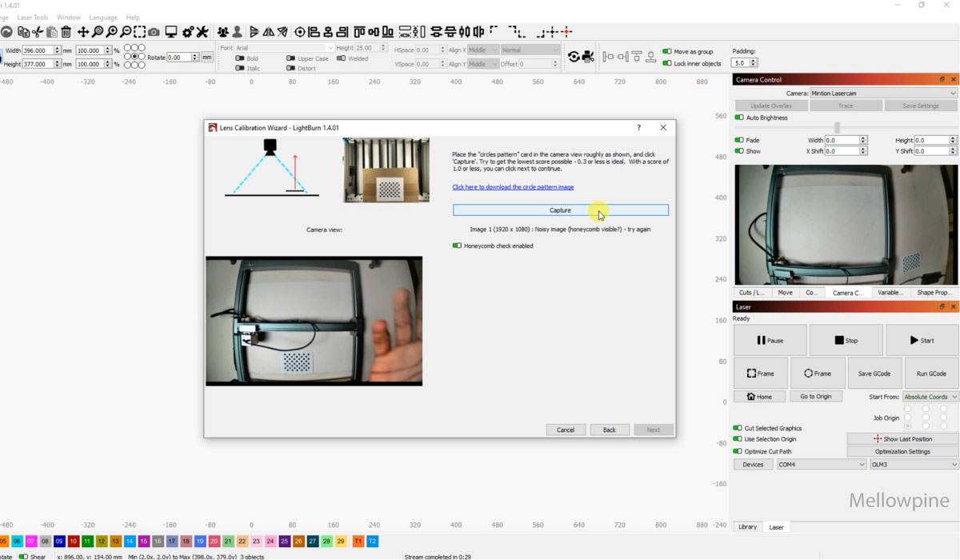Image resolution: width=960 pixels, height=560 pixels.
Task: Click the Delete trash can toolbar icon
Action: coord(66,32)
